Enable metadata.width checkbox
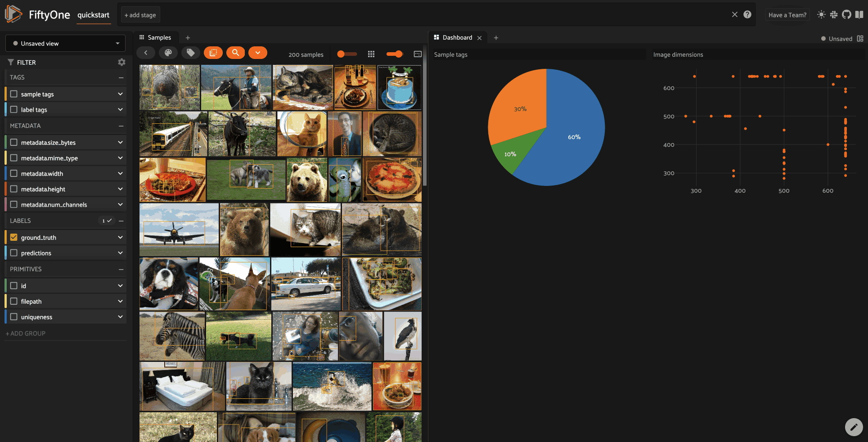868x442 pixels. [x=14, y=173]
